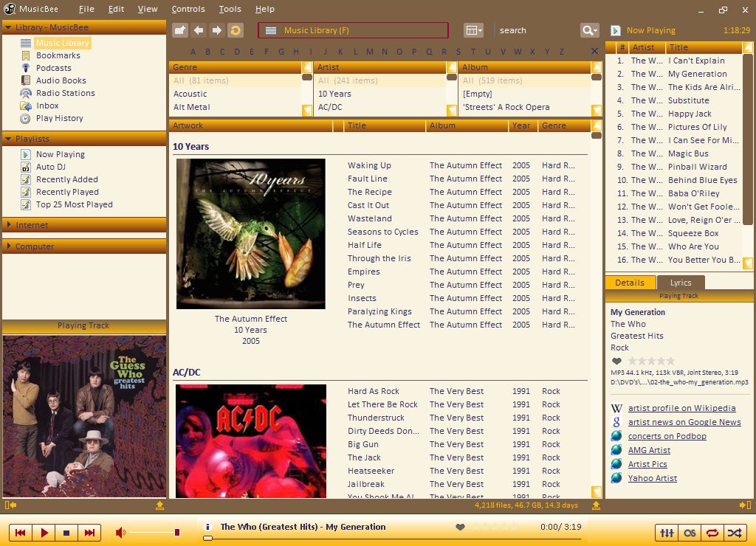The height and width of the screenshot is (546, 756).
Task: Click the Auto DJ playlist icon
Action: pos(26,167)
